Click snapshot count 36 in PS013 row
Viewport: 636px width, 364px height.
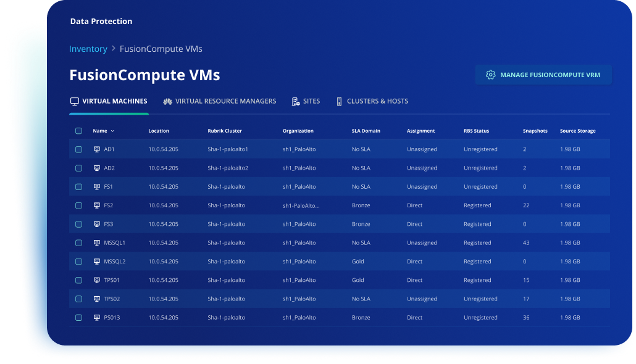(x=526, y=317)
